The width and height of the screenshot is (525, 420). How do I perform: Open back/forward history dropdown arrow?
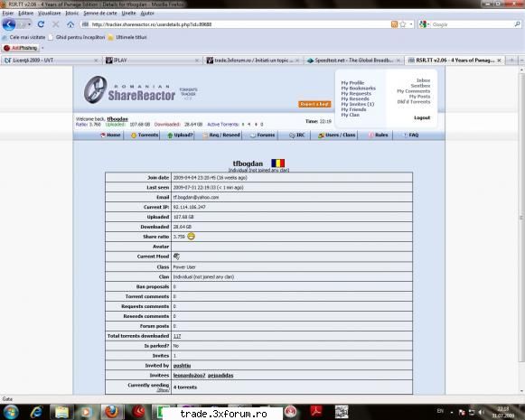click(29, 24)
